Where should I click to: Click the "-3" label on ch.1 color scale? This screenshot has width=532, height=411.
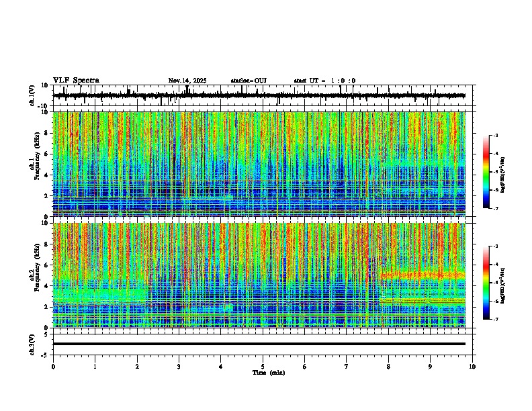(496, 135)
